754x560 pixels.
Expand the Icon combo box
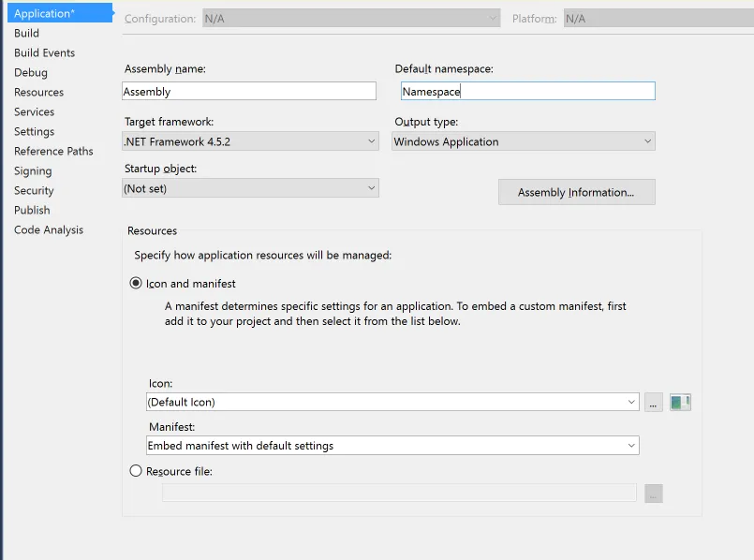[392, 403]
